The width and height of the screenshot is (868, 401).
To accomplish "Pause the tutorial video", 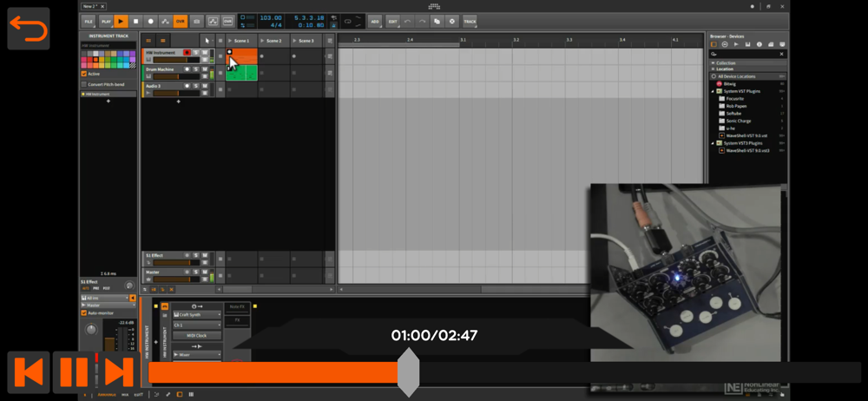I will pyautogui.click(x=74, y=372).
